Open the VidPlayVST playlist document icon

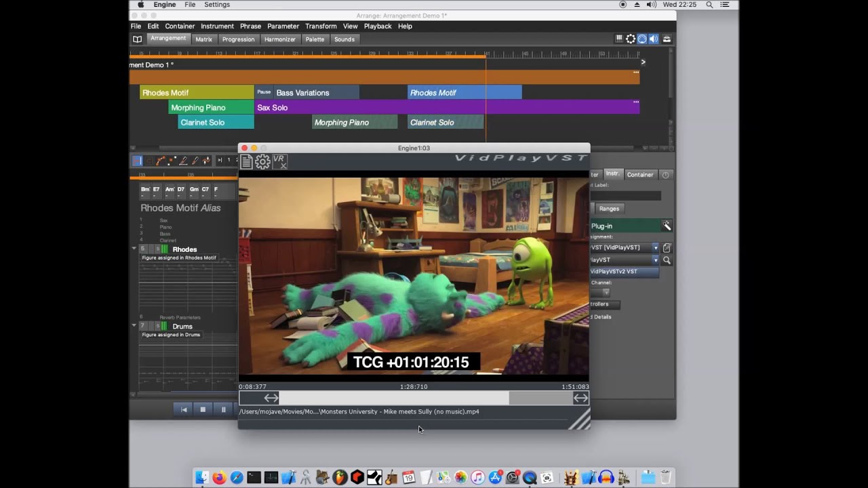click(246, 161)
